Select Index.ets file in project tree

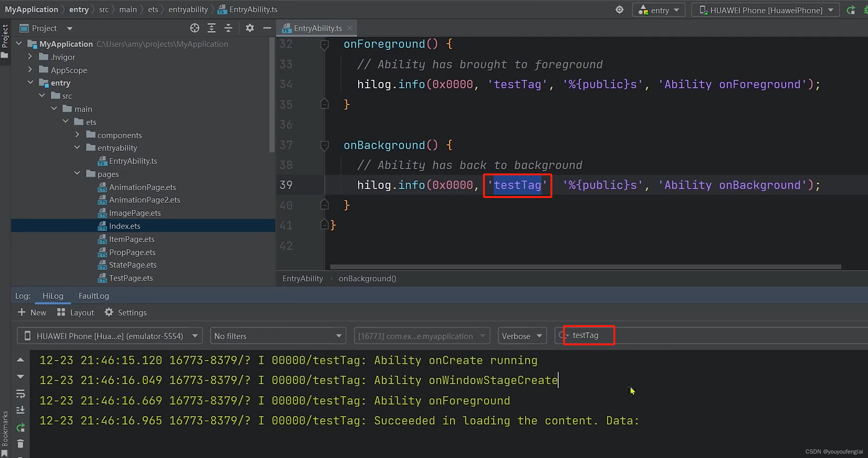[x=124, y=225]
